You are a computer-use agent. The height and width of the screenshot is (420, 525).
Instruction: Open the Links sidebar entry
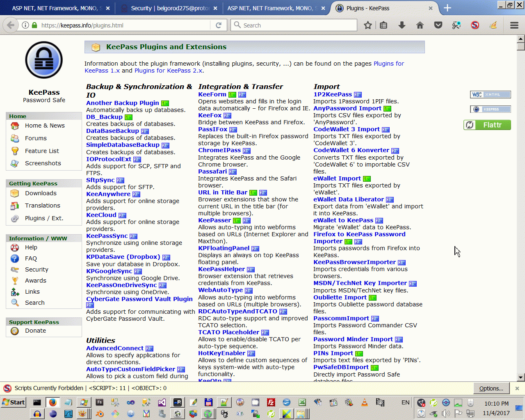[x=32, y=292]
